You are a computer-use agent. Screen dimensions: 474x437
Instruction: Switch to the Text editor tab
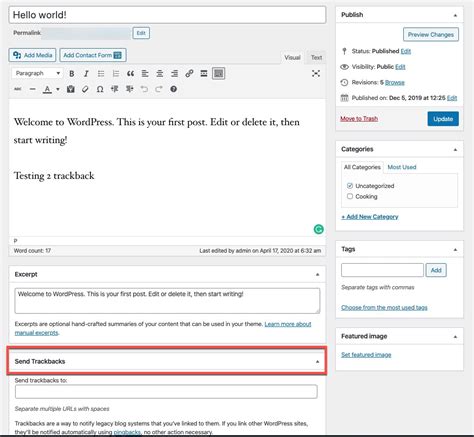point(316,58)
